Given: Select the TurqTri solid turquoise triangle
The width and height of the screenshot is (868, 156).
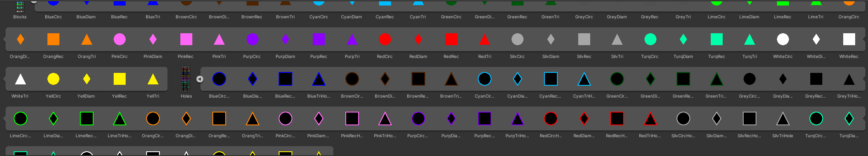Looking at the screenshot, I should coord(750,39).
